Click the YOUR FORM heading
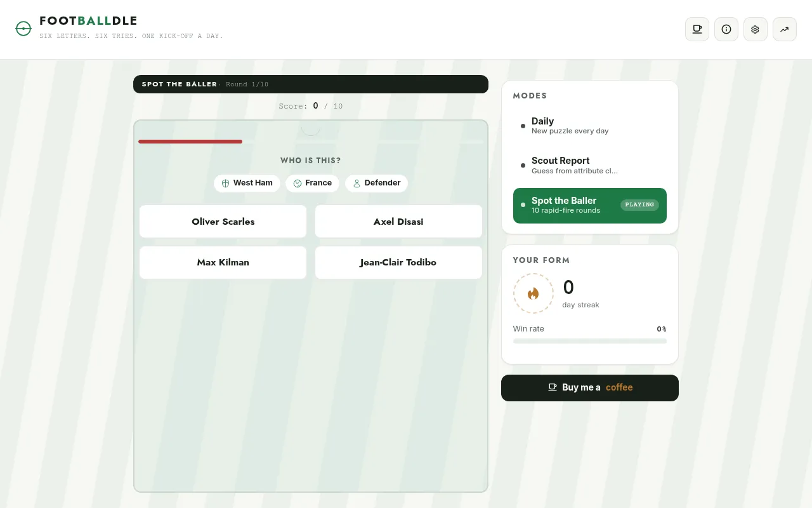Viewport: 812px width, 508px height. tap(541, 260)
